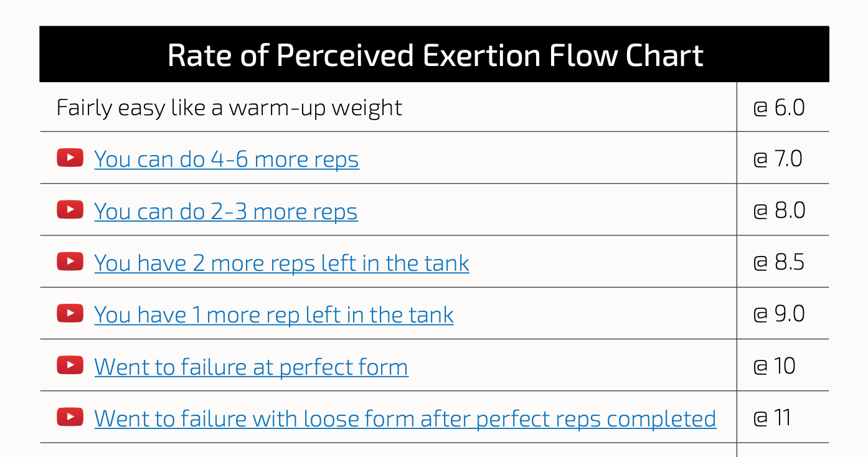868x457 pixels.
Task: Open 'You can do 4-6 more reps' link
Action: coord(227,159)
